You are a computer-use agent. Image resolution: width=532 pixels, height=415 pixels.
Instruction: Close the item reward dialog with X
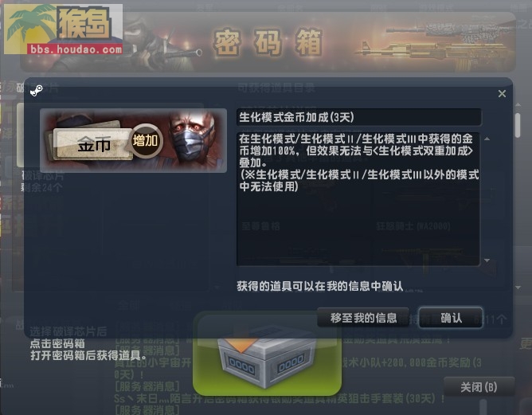click(x=503, y=94)
